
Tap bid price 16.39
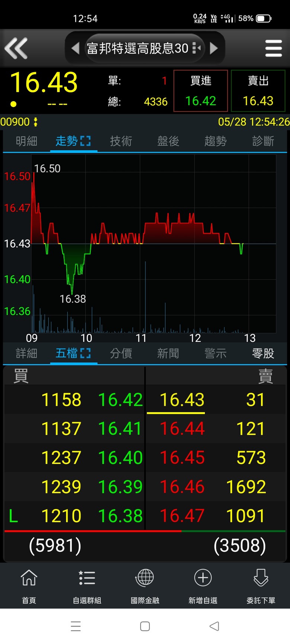click(x=120, y=487)
